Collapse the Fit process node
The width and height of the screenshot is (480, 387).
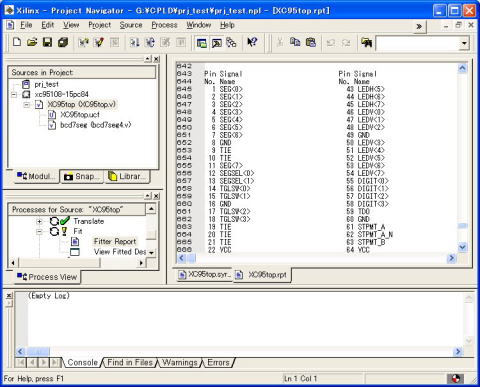(39, 231)
